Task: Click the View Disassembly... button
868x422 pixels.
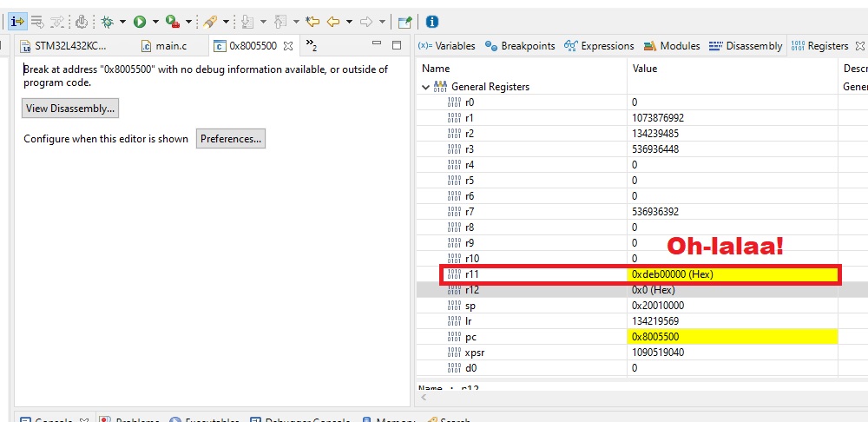Action: 70,109
